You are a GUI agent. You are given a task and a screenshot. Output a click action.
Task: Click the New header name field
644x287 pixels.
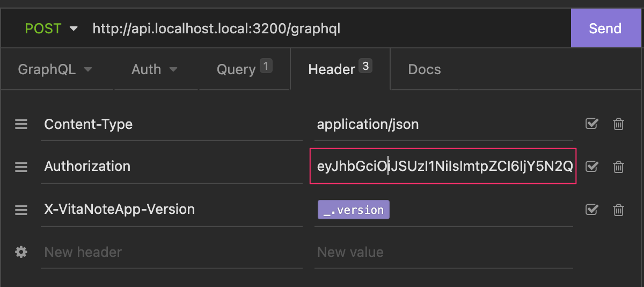pyautogui.click(x=171, y=252)
